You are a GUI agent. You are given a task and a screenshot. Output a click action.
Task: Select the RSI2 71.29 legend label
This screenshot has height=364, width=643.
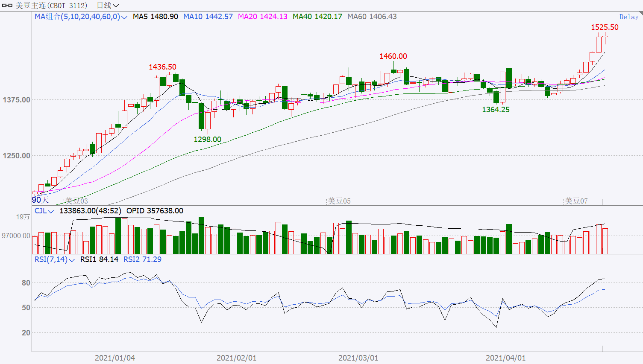pos(142,259)
